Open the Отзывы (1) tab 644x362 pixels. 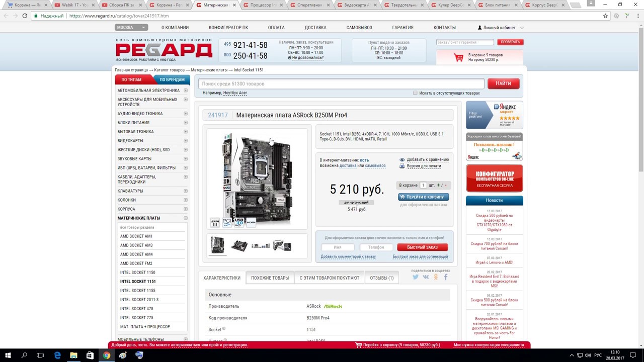(382, 278)
